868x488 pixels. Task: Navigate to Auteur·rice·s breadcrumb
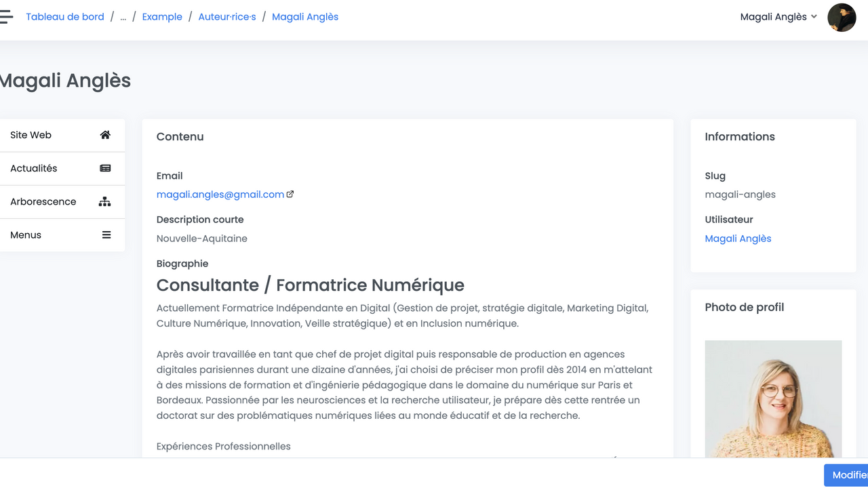click(x=227, y=17)
